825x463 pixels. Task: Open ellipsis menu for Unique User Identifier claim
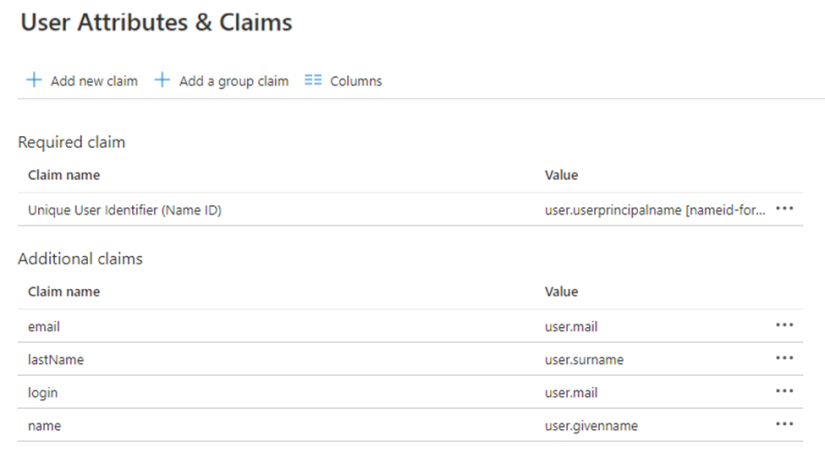point(785,208)
